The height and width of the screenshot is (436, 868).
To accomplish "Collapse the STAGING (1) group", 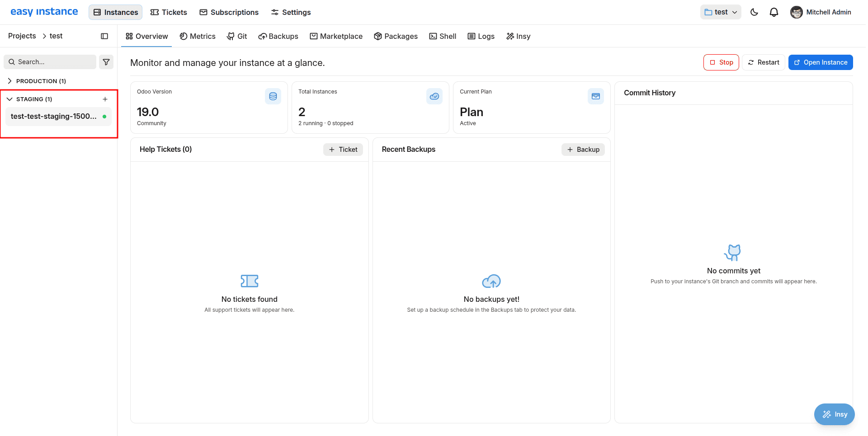I will pos(29,99).
